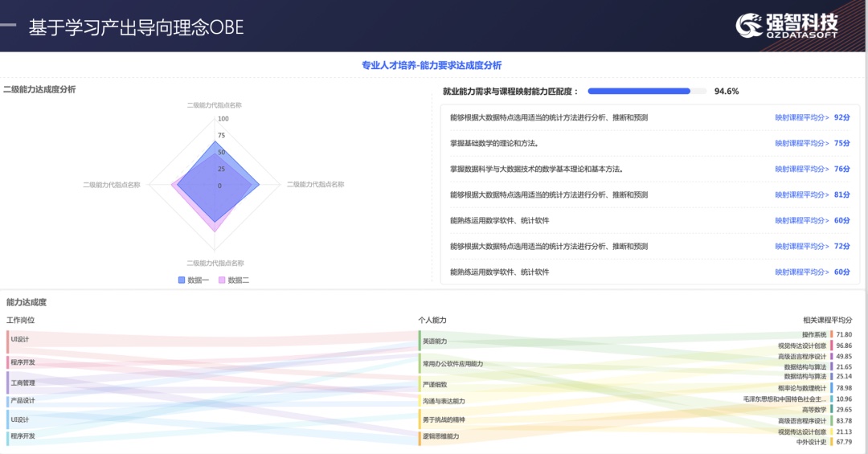Select the 沟通与表达能力 node

point(443,401)
